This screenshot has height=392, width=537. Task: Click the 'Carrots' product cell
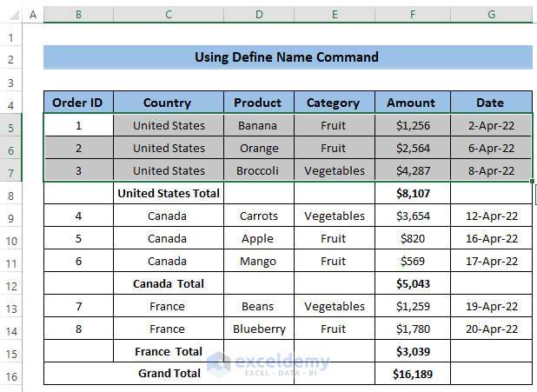tap(259, 216)
